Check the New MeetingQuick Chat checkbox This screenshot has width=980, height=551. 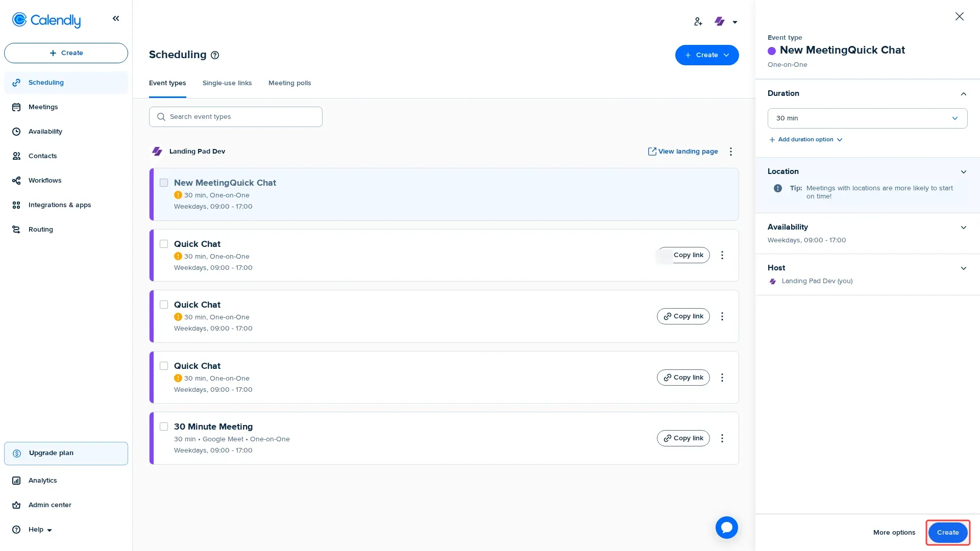click(x=164, y=182)
